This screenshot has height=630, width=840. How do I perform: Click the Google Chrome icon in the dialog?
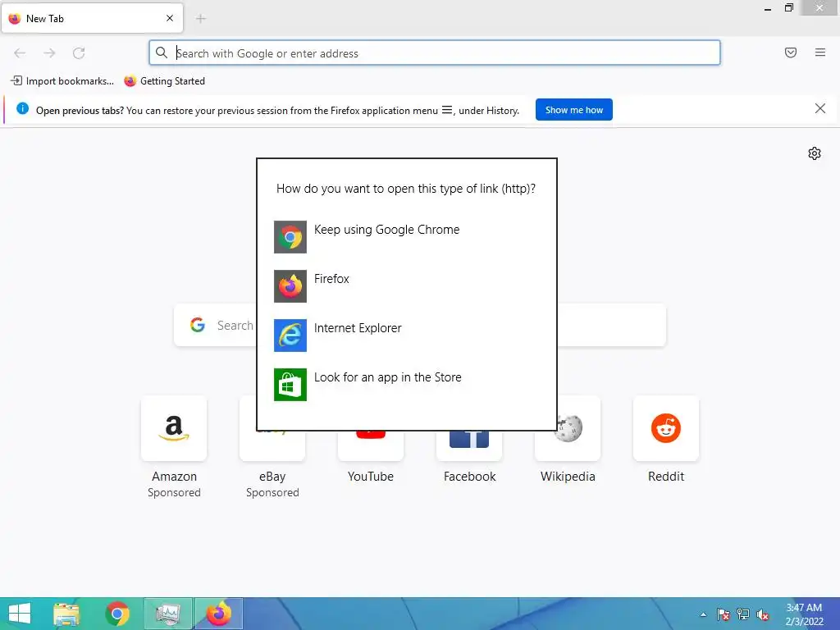click(290, 237)
